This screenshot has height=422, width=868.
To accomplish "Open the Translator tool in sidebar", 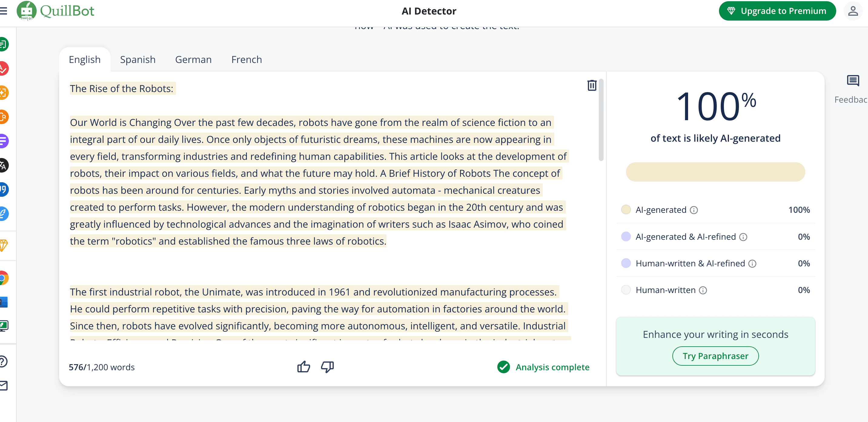I will click(x=3, y=165).
